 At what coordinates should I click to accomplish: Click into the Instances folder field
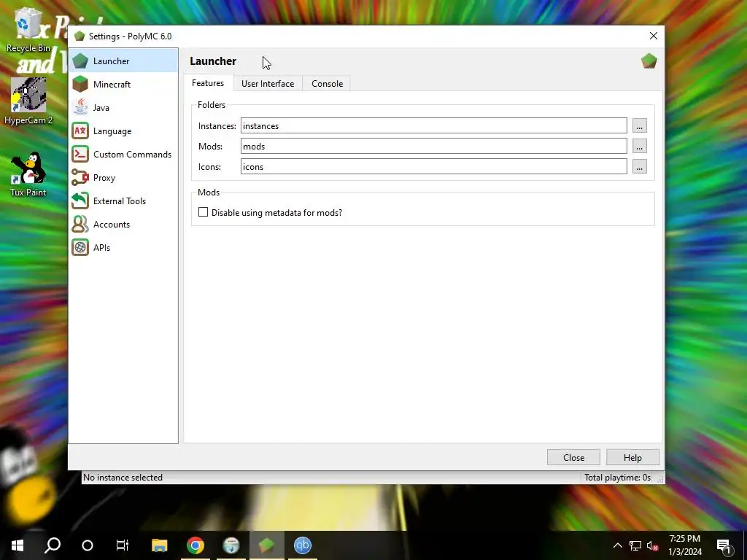coord(433,125)
